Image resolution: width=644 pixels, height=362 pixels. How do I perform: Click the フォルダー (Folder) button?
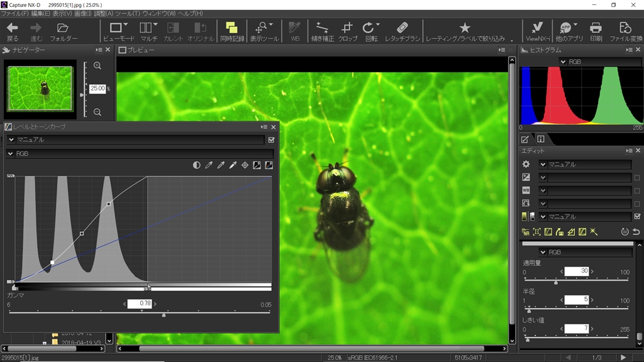point(63,31)
